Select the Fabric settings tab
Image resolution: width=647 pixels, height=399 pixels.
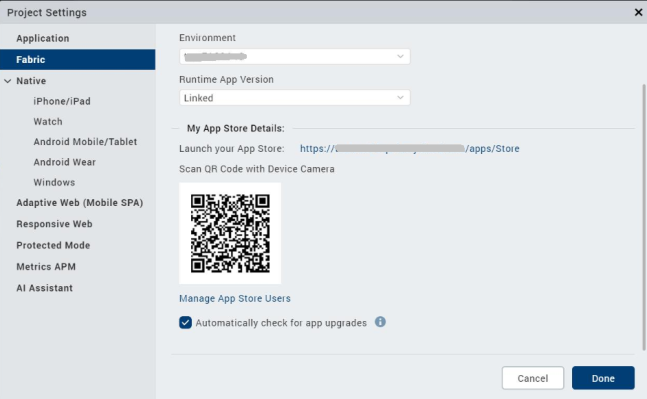[x=78, y=59]
